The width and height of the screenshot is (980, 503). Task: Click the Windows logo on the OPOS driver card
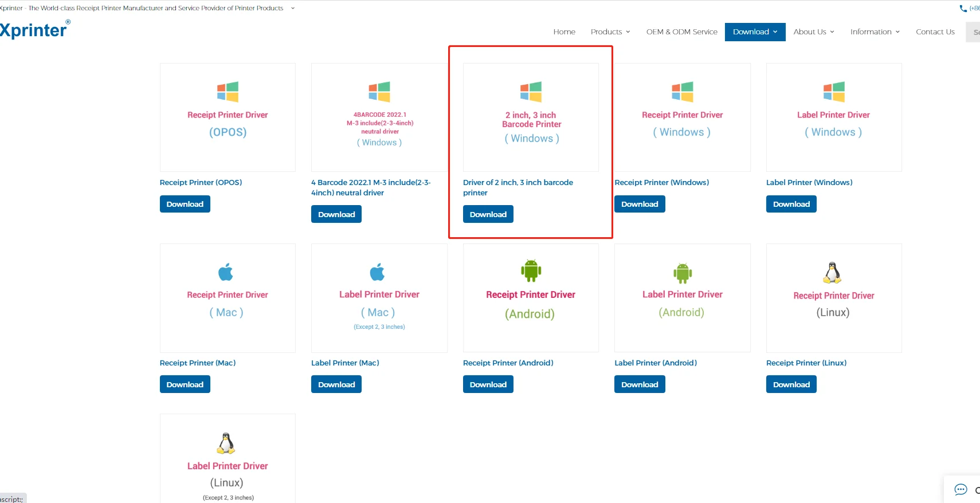click(x=228, y=92)
